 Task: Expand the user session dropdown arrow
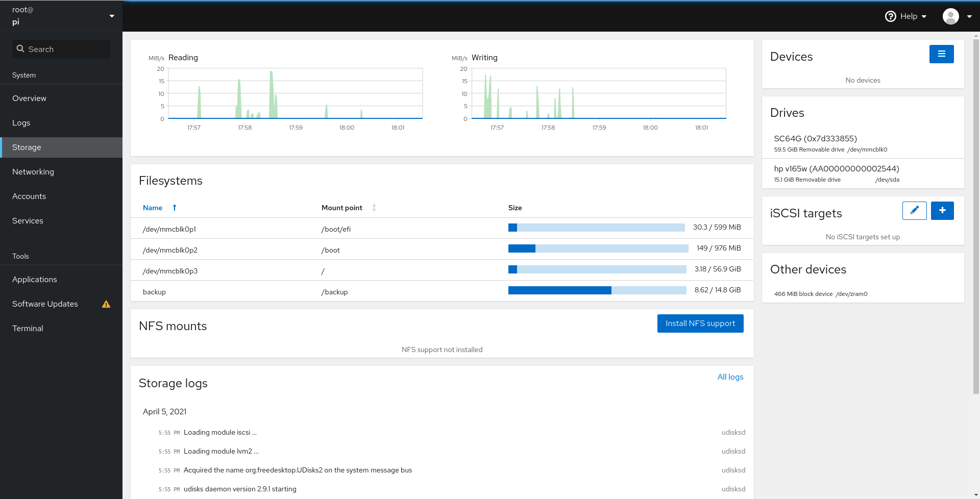[969, 16]
